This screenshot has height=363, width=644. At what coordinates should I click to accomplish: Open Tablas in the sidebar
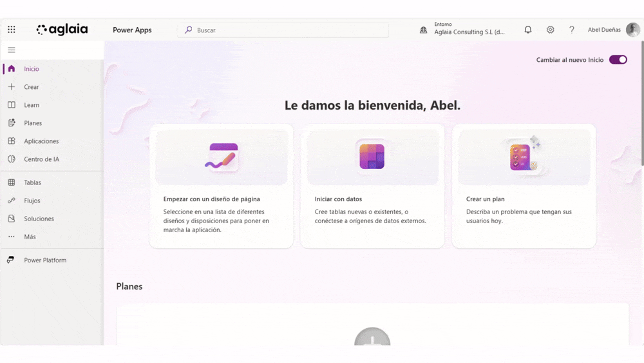pyautogui.click(x=52, y=182)
